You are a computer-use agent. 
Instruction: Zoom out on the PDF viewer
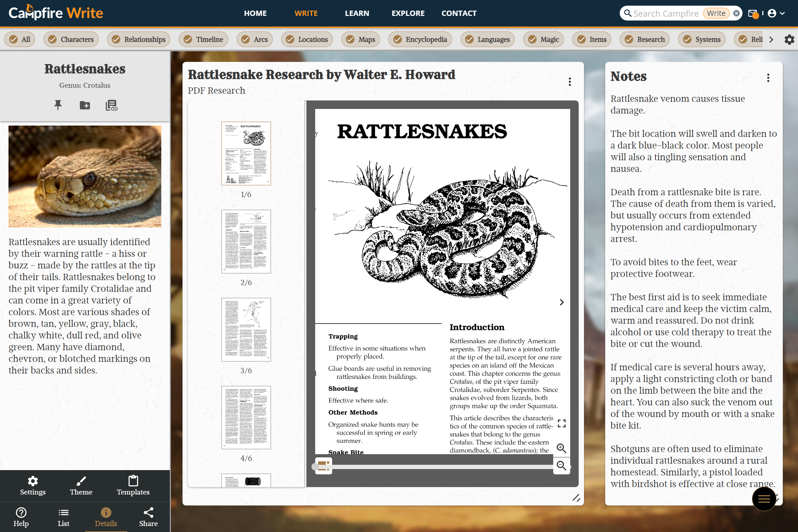[x=561, y=466]
